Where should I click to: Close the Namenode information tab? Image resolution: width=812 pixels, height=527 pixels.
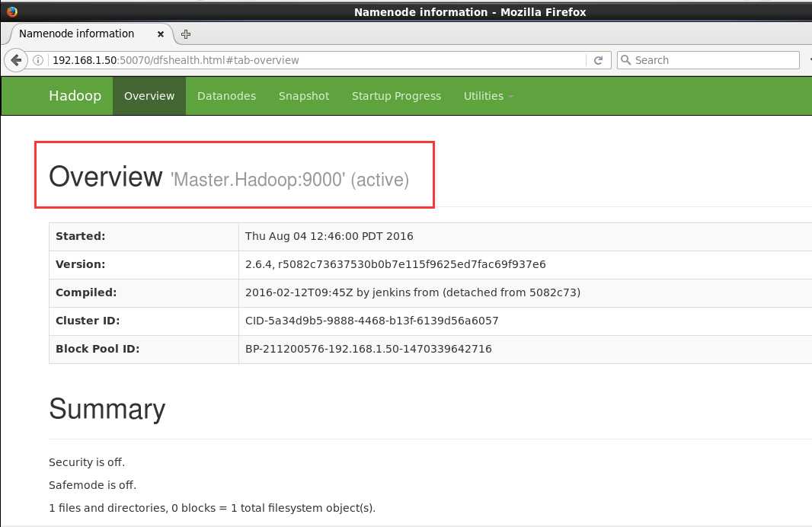click(x=161, y=34)
